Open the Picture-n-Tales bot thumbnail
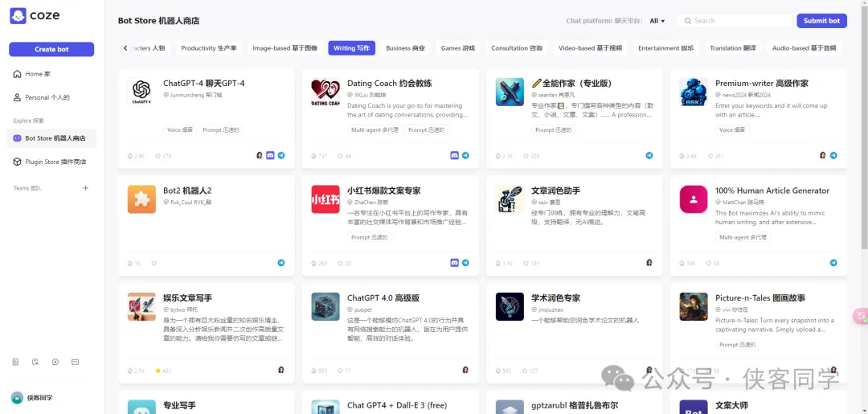The width and height of the screenshot is (868, 414). [694, 306]
